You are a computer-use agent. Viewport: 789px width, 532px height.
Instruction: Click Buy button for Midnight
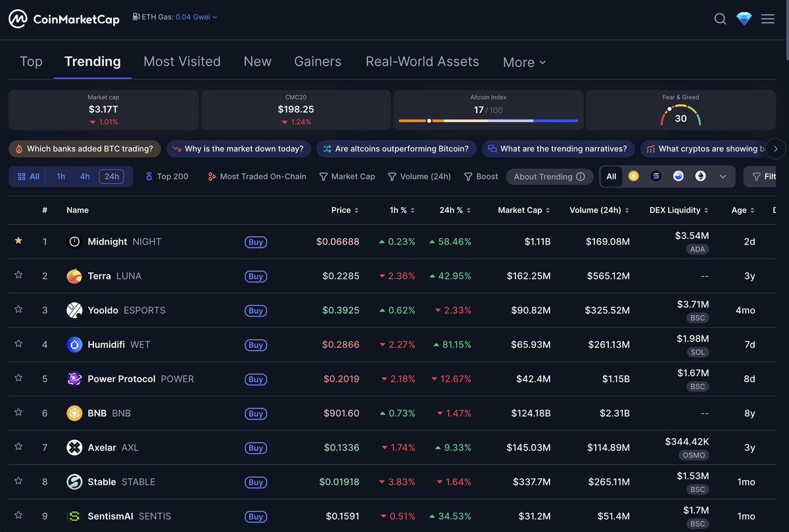pos(256,242)
